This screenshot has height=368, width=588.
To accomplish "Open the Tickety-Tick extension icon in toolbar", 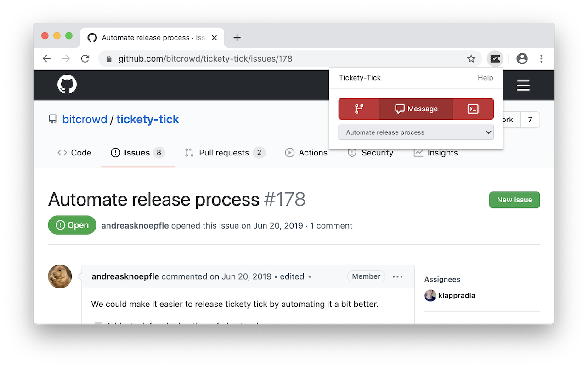I will point(495,59).
